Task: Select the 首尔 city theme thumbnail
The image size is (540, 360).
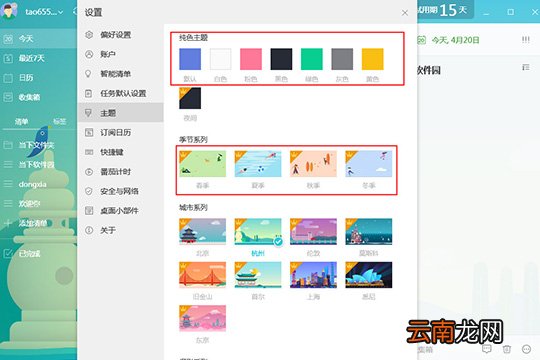Action: (258, 275)
